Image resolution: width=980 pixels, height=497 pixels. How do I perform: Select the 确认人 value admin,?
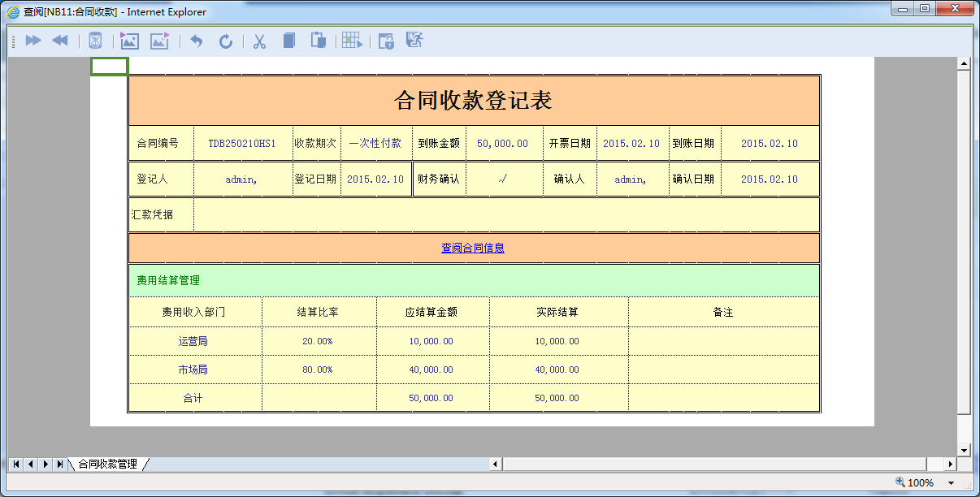coord(632,179)
